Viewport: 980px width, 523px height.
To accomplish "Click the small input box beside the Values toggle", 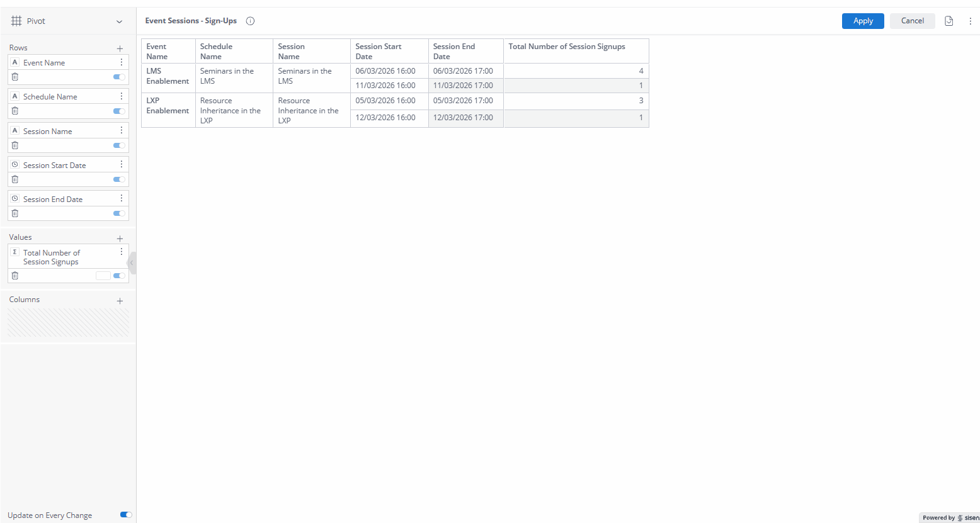I will (x=104, y=276).
